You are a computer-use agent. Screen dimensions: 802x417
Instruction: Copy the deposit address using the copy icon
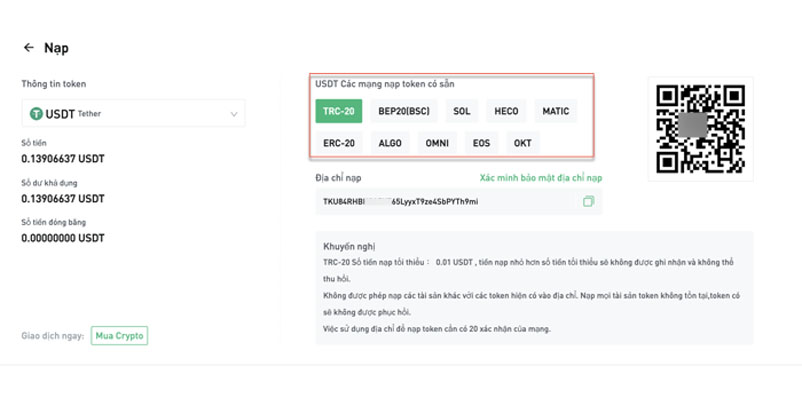coord(589,201)
